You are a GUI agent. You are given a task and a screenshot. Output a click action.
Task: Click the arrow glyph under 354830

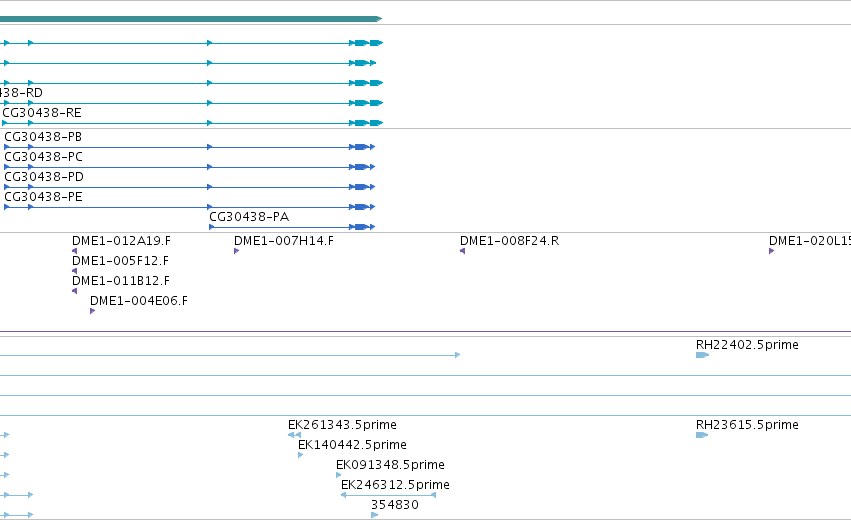[x=374, y=515]
